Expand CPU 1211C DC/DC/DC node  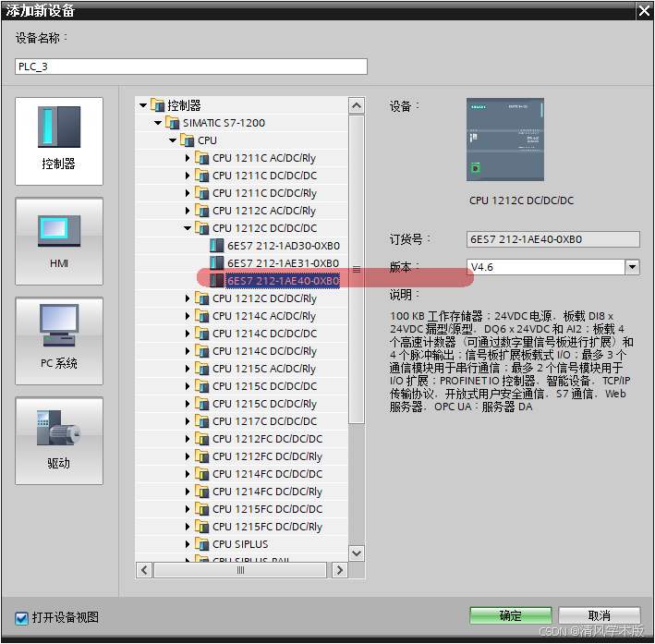coord(188,176)
